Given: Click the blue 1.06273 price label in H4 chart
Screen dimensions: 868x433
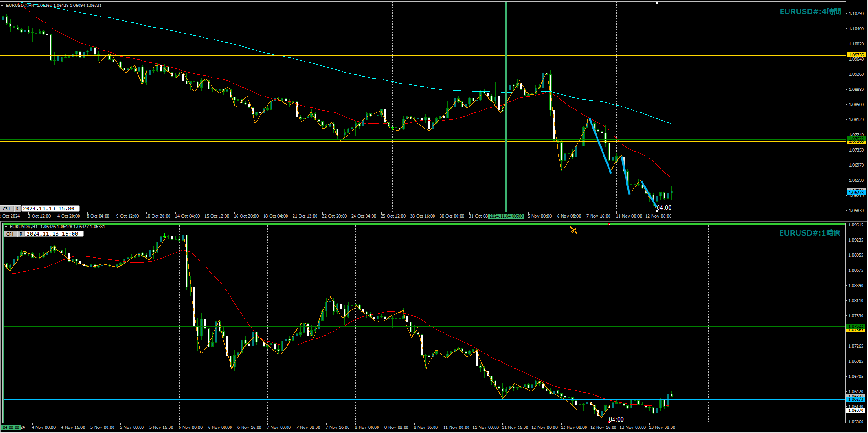Looking at the screenshot, I should coord(856,193).
